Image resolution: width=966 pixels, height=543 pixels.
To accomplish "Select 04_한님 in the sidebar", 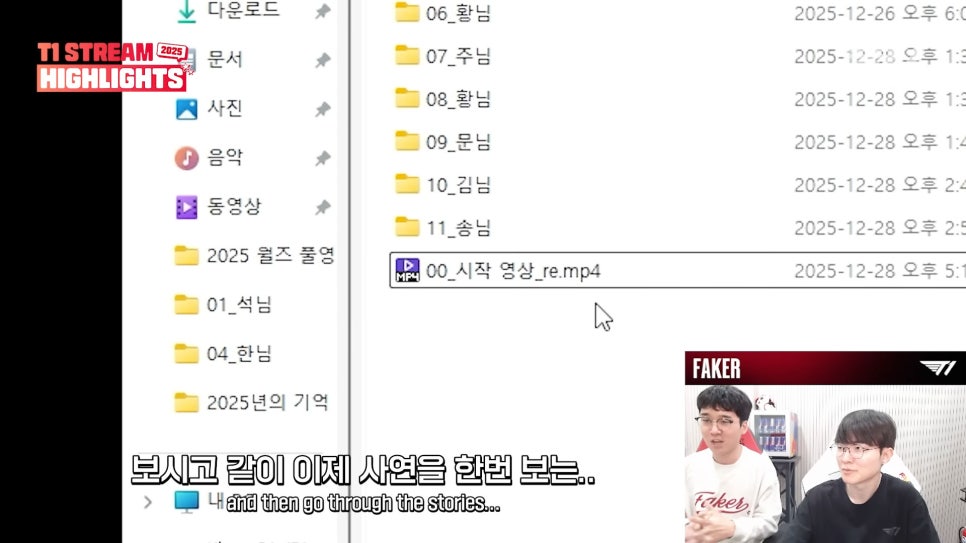I will (x=239, y=354).
